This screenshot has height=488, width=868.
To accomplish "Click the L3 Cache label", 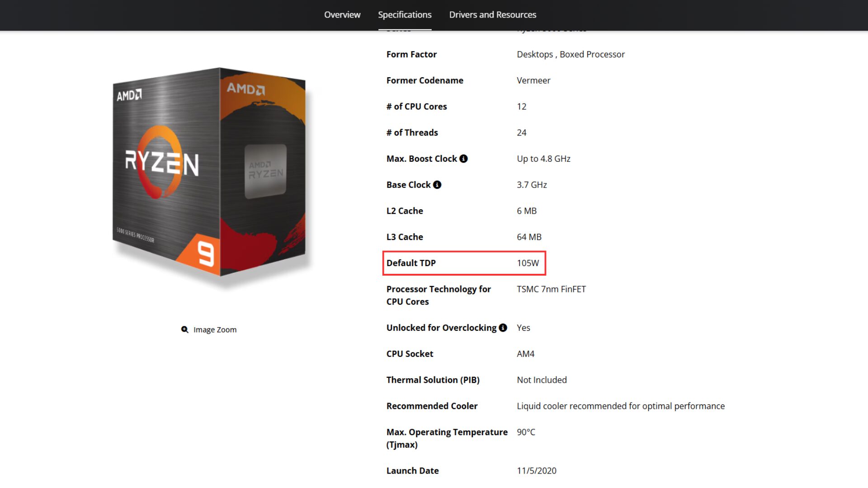I will pos(405,237).
